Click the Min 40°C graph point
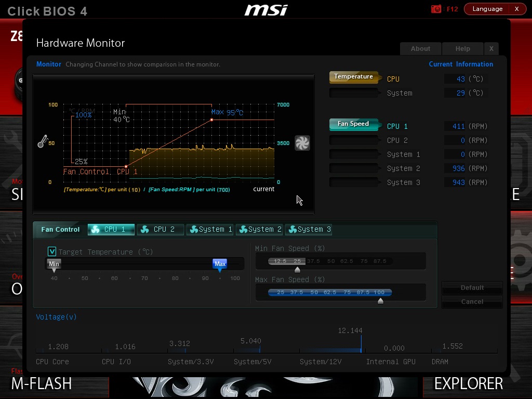The height and width of the screenshot is (399, 532). pos(126,166)
